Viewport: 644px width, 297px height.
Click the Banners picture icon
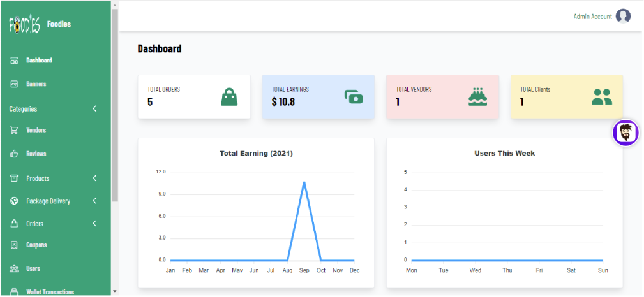pyautogui.click(x=15, y=83)
